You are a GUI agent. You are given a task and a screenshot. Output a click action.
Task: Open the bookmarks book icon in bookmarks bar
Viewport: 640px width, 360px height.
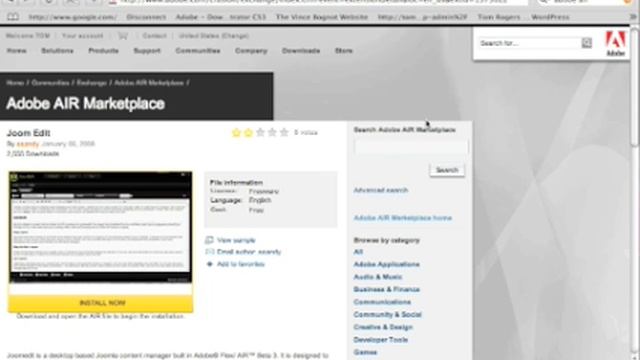13,17
